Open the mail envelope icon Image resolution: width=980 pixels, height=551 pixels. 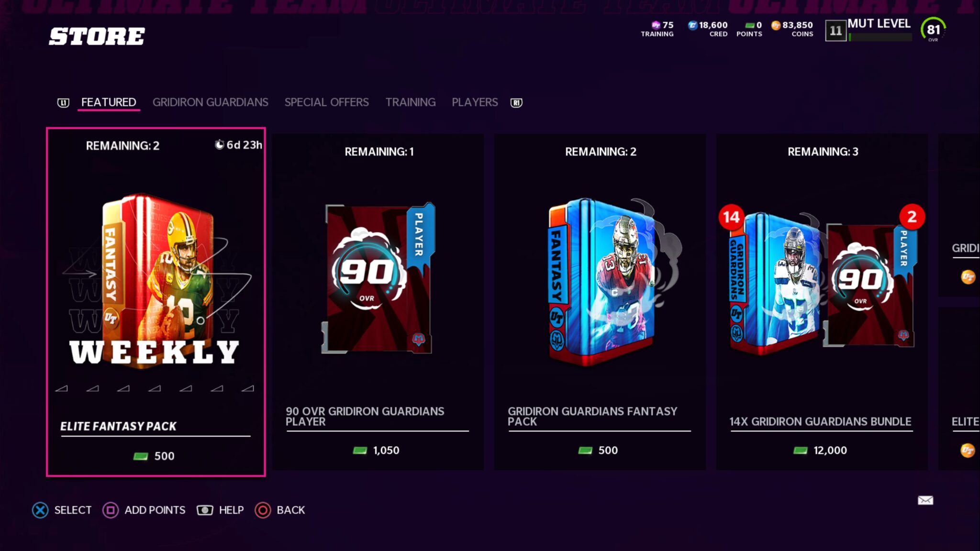point(925,500)
